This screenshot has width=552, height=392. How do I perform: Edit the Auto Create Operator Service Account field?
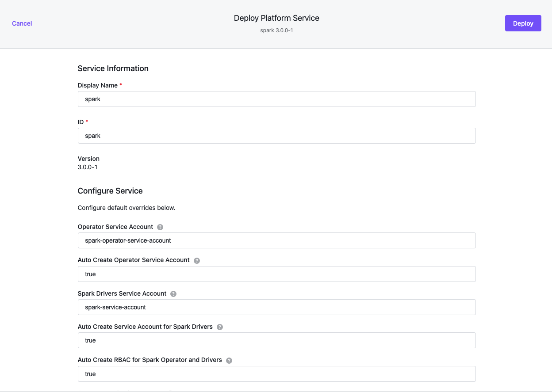pyautogui.click(x=276, y=274)
